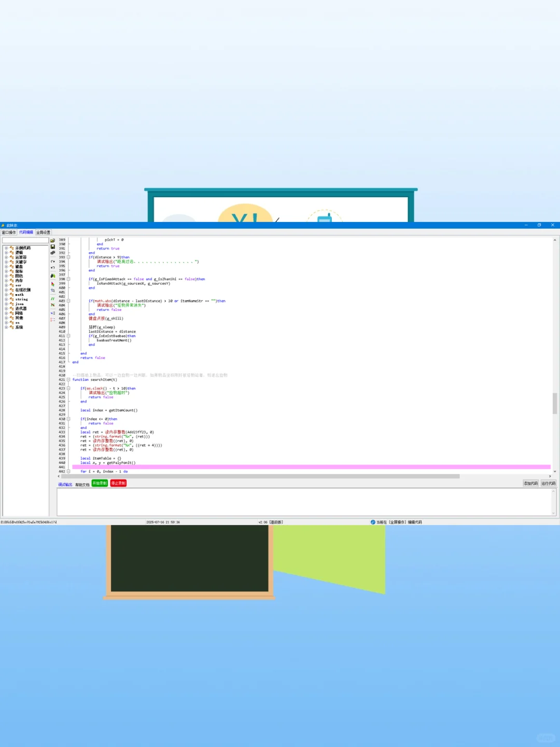Click the vertical scrollbar thumb of code editor
The width and height of the screenshot is (560, 747).
tap(554, 403)
